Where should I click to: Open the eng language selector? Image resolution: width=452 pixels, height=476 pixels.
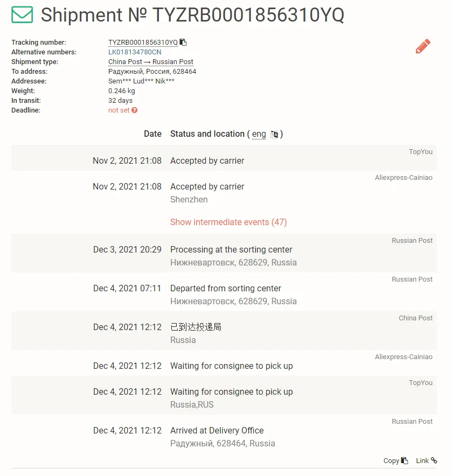[259, 134]
